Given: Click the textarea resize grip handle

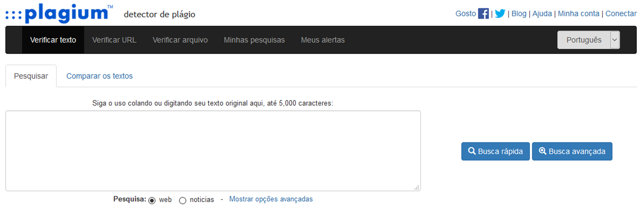Looking at the screenshot, I should [417, 188].
